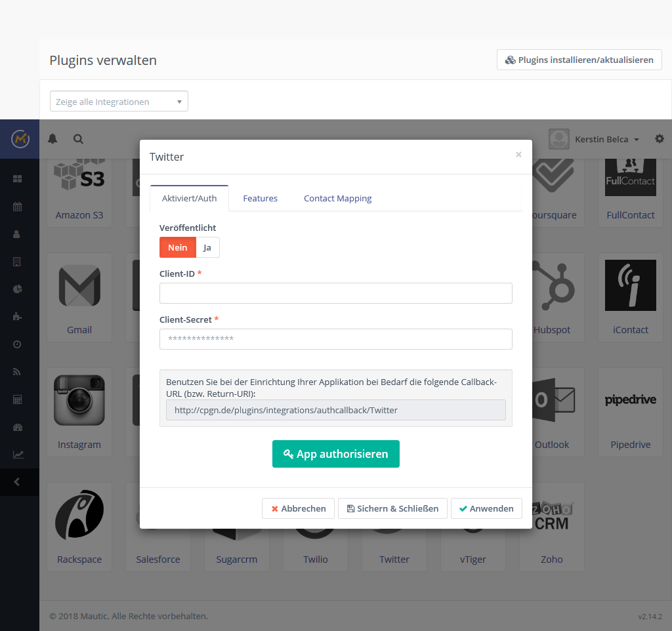Open Segments via the pie chart icon
The height and width of the screenshot is (631, 672).
click(17, 289)
